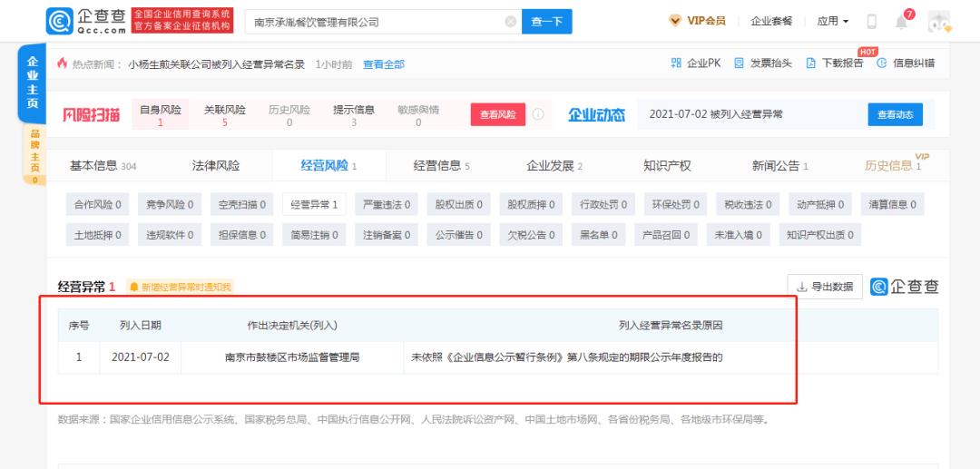This screenshot has width=980, height=469.
Task: Select 竞争风险 0 filter
Action: pos(170,204)
